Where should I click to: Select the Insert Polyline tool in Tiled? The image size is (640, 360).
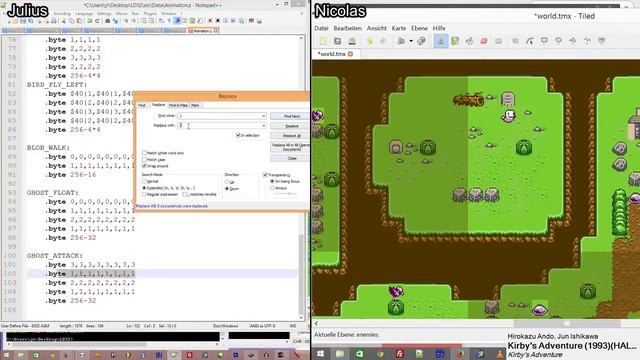click(x=587, y=41)
